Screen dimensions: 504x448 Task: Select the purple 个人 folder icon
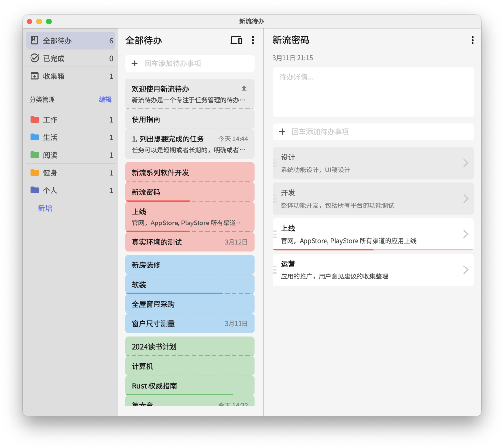tap(34, 190)
